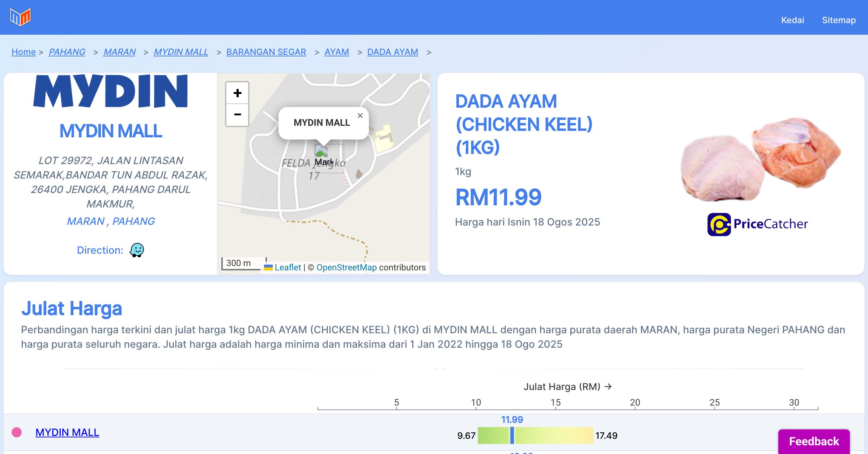Open the OpenStreetMap attribution link

(x=346, y=267)
